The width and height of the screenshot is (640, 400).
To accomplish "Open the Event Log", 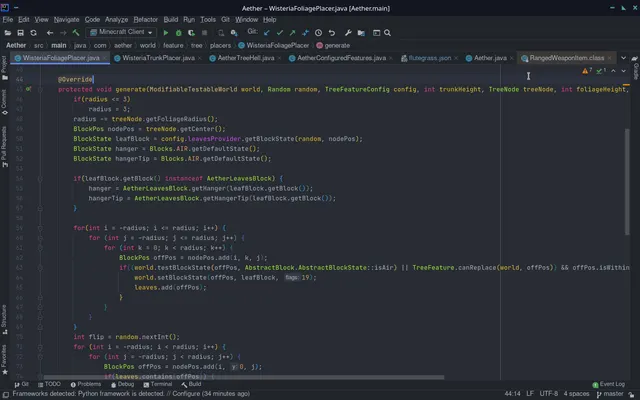I will [x=609, y=384].
